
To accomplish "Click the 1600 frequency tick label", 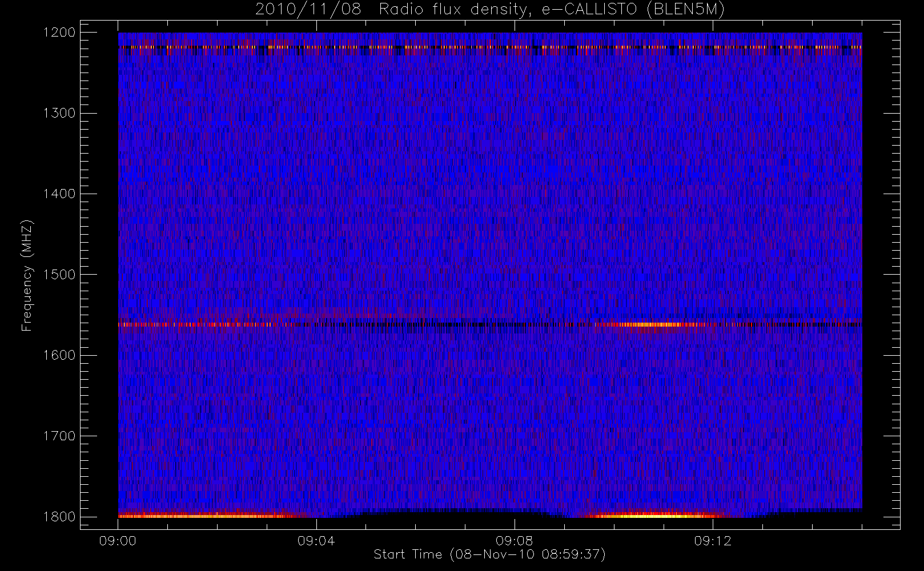I will point(59,355).
